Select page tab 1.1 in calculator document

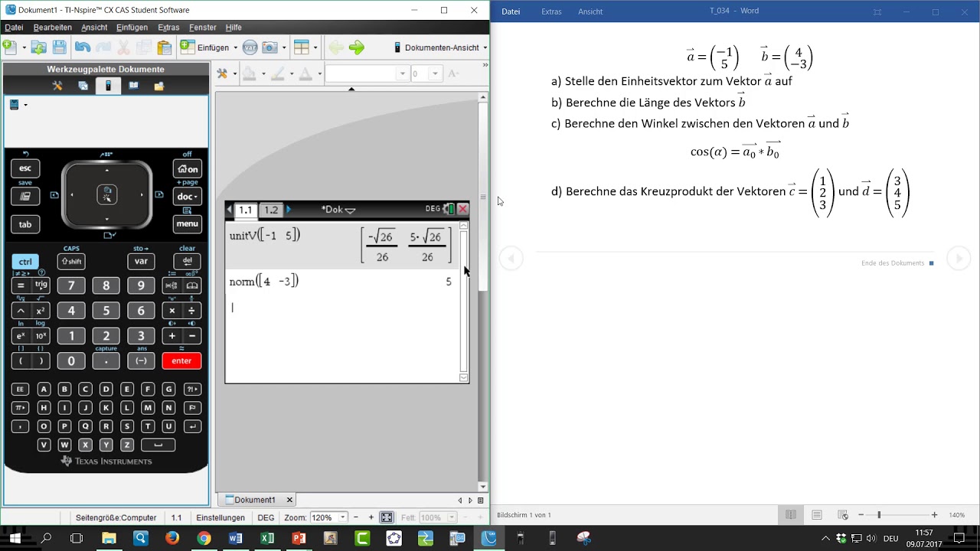click(x=245, y=210)
